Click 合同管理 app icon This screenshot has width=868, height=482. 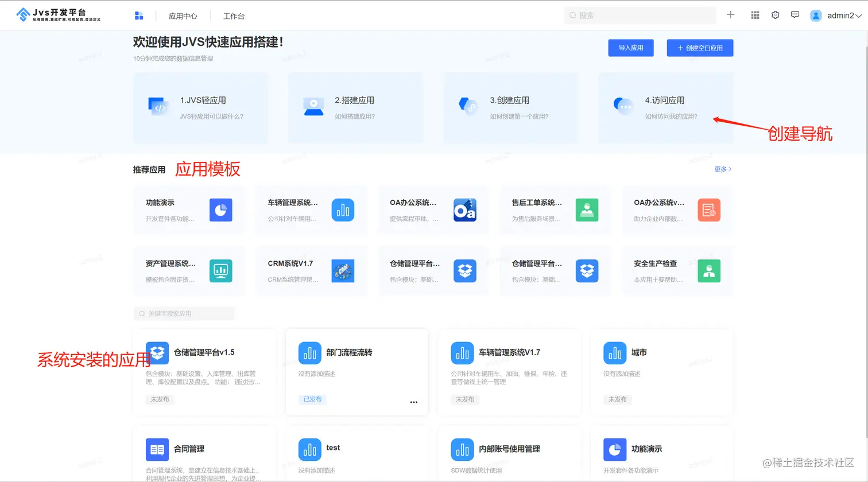157,450
